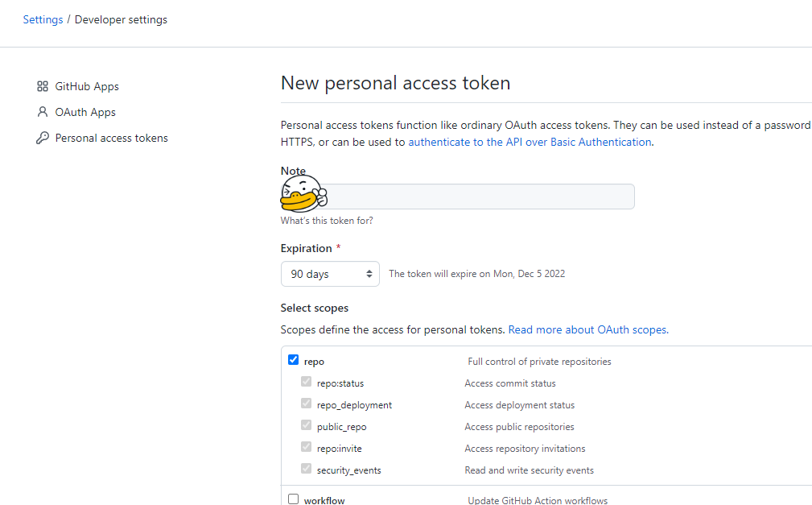This screenshot has height=505, width=812.
Task: Toggle the repo:status checkbox
Action: point(306,382)
